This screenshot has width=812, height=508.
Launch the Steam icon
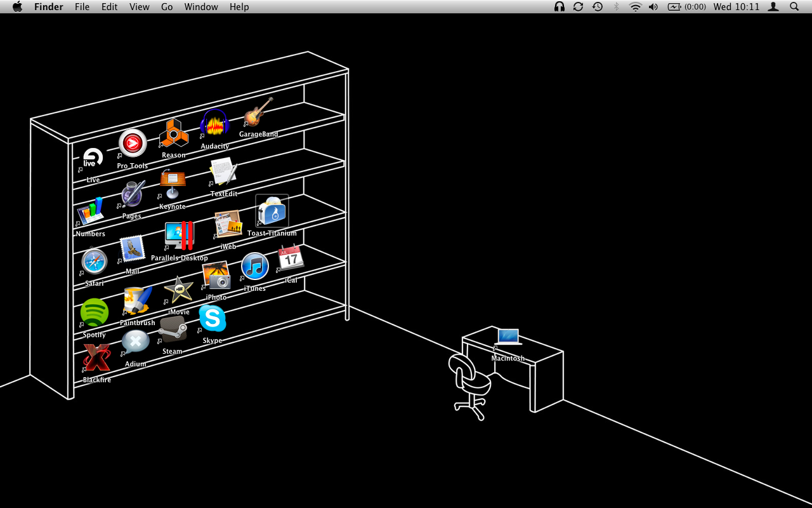pos(173,330)
